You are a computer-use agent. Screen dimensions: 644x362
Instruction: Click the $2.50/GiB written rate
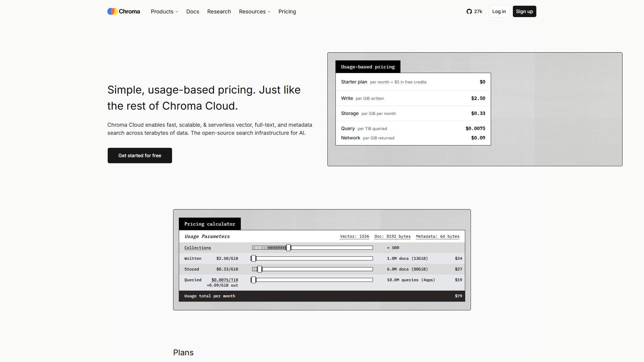[x=227, y=258]
